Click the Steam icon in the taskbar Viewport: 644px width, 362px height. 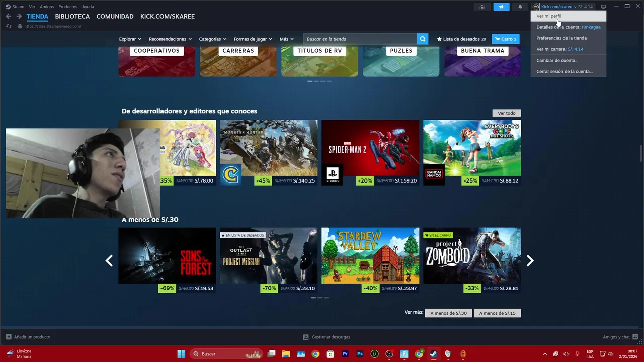433,354
